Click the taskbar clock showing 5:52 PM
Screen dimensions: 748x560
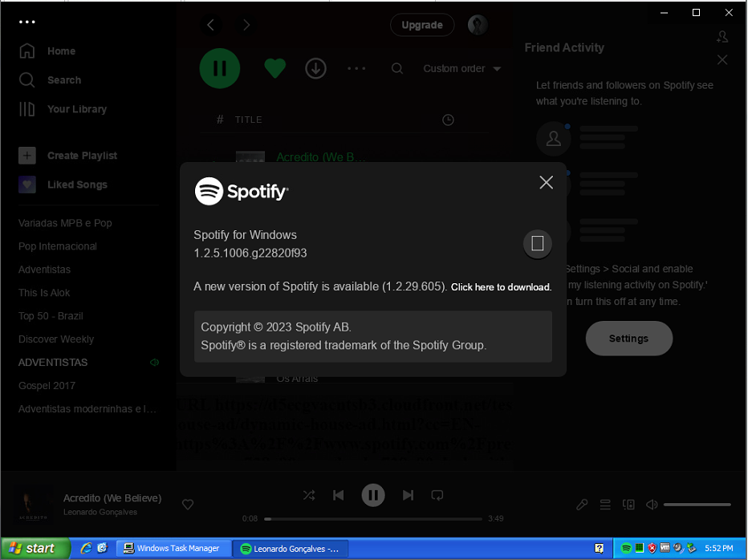(719, 549)
